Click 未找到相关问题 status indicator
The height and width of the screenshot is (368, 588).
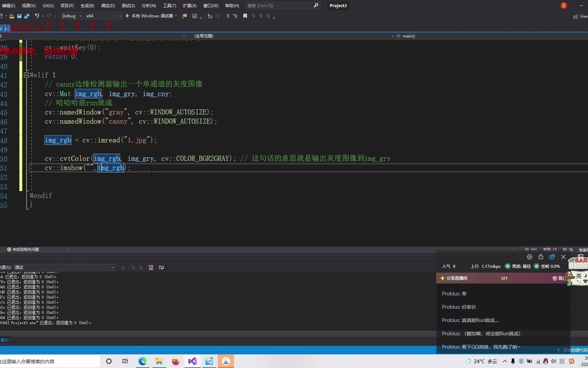click(23, 249)
